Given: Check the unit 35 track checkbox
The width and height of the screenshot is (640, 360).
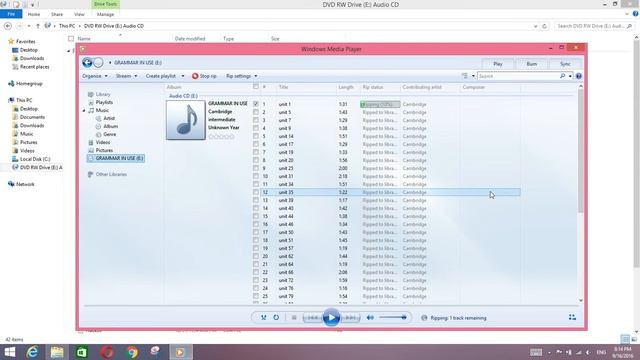Looking at the screenshot, I should pyautogui.click(x=256, y=192).
